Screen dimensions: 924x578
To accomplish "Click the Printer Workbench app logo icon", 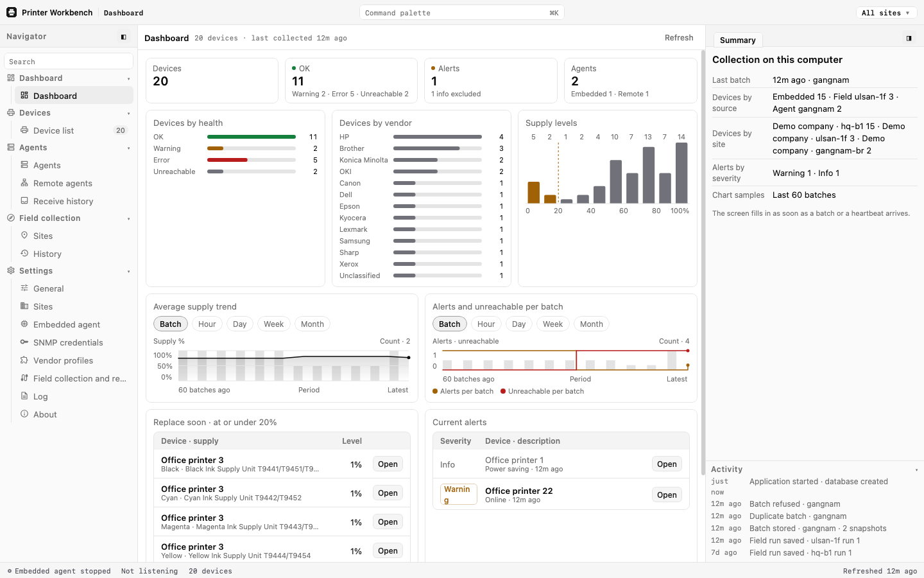I will click(12, 12).
